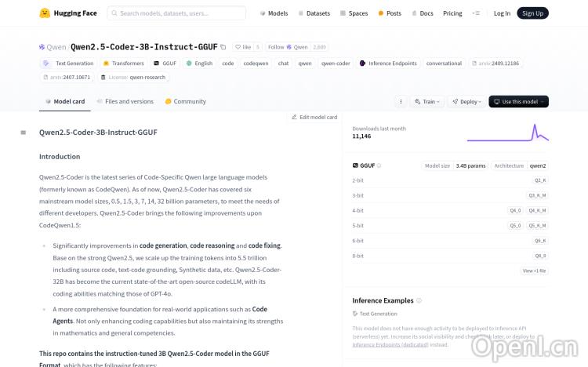The image size is (588, 367).
Task: Click the three-dot more options button
Action: tap(401, 101)
